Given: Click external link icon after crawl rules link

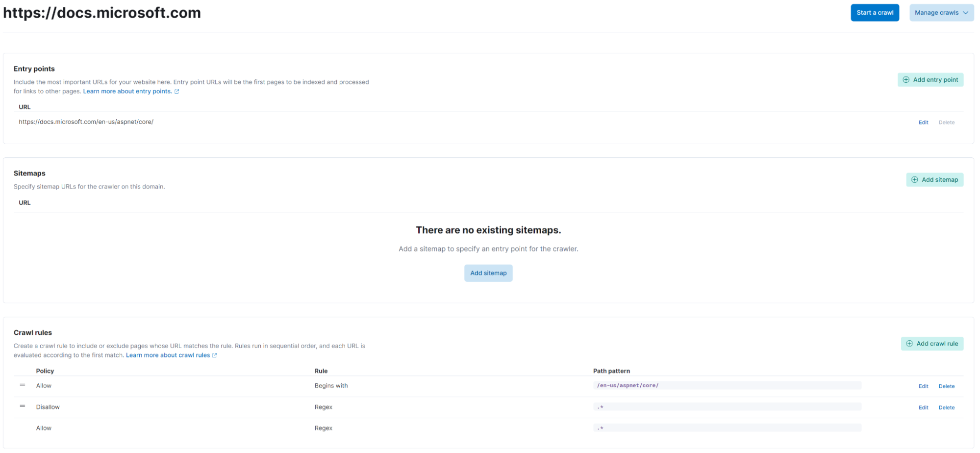Looking at the screenshot, I should (214, 355).
